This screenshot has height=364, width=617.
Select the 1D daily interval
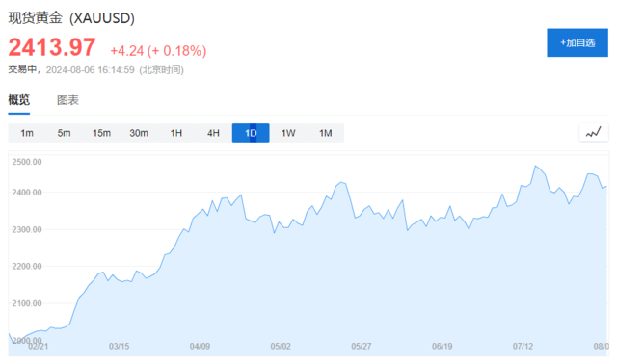click(251, 133)
